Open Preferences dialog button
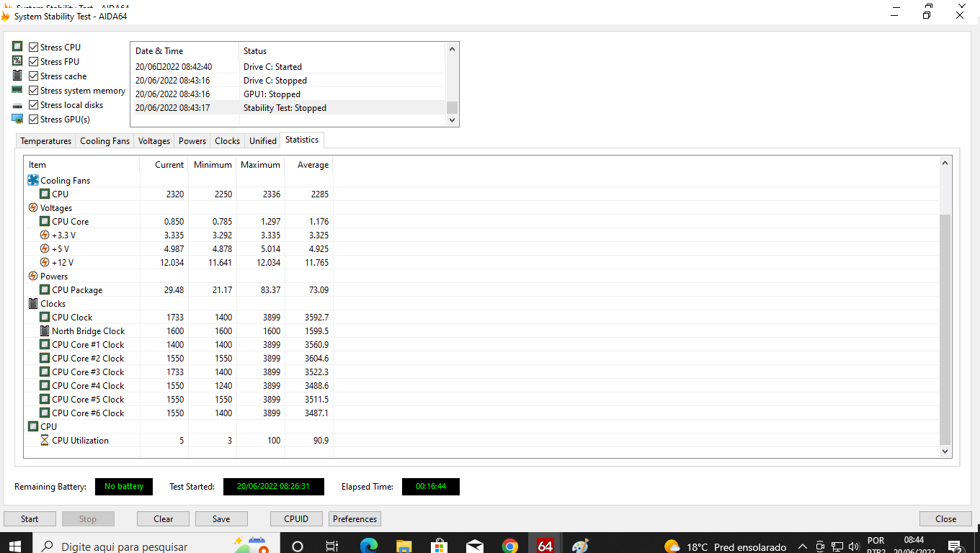The width and height of the screenshot is (980, 553). [x=355, y=518]
